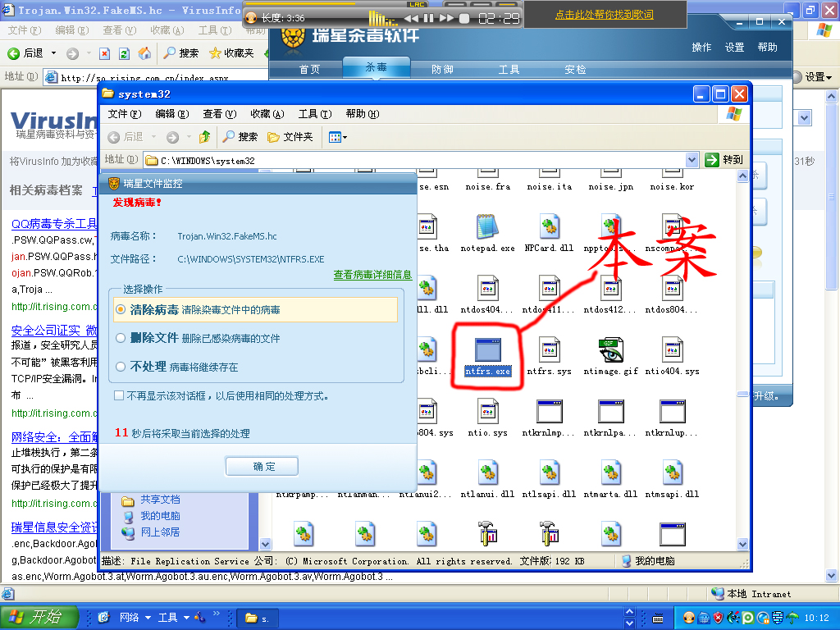
Task: Select the ntlanui.dll file icon
Action: (487, 473)
